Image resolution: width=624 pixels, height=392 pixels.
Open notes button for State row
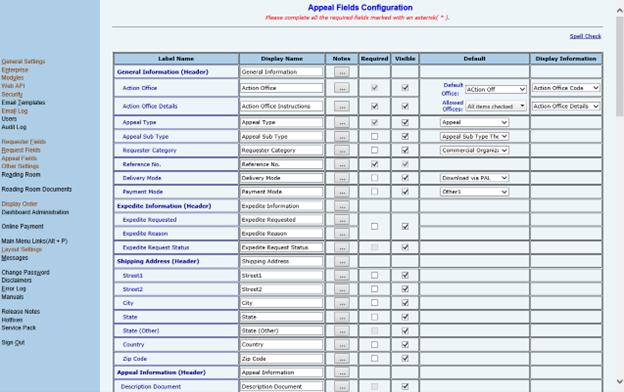pos(342,317)
